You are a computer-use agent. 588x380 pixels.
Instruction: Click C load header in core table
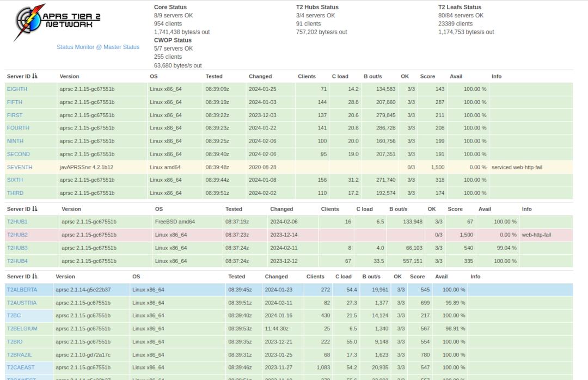pyautogui.click(x=340, y=76)
